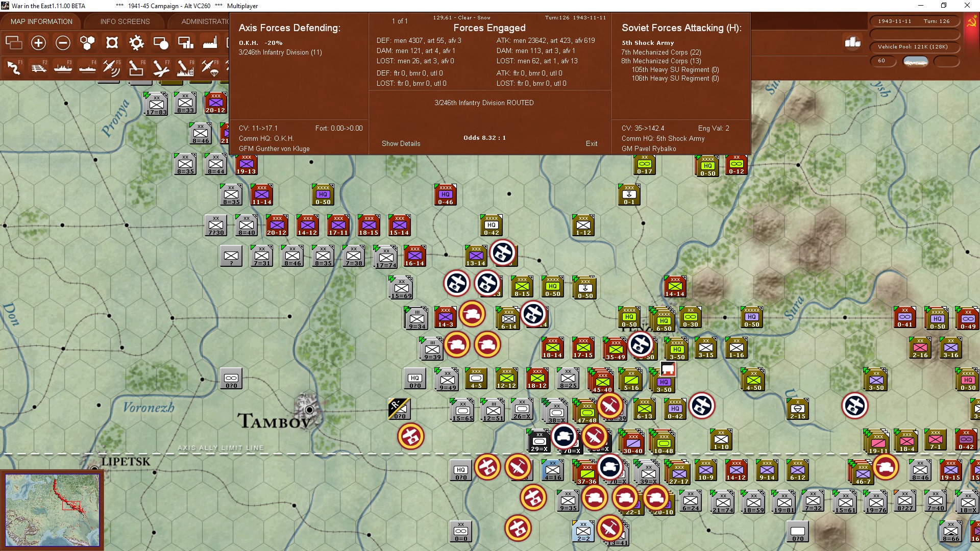The width and height of the screenshot is (980, 551).
Task: Select the 14-14 Soviet unit counter
Action: (675, 287)
